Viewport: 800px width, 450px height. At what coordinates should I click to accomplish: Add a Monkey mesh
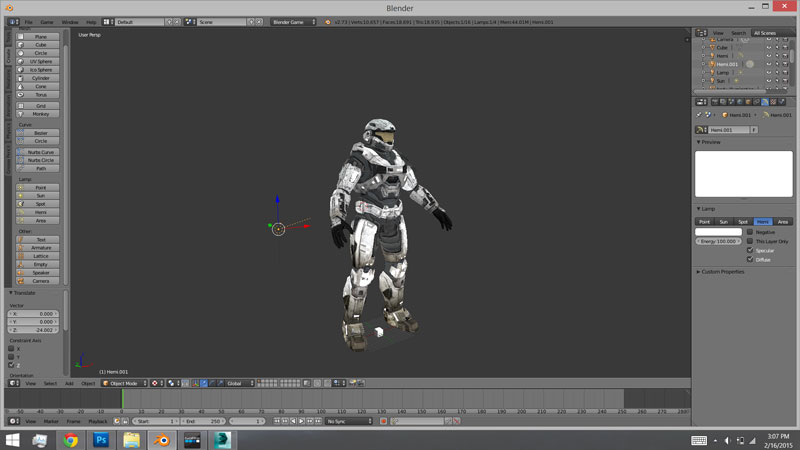click(38, 114)
